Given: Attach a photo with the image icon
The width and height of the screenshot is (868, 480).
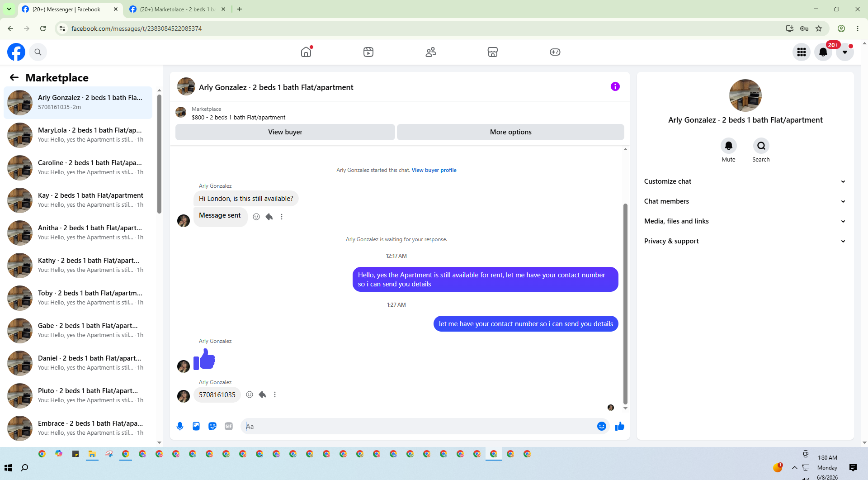Looking at the screenshot, I should [196, 426].
